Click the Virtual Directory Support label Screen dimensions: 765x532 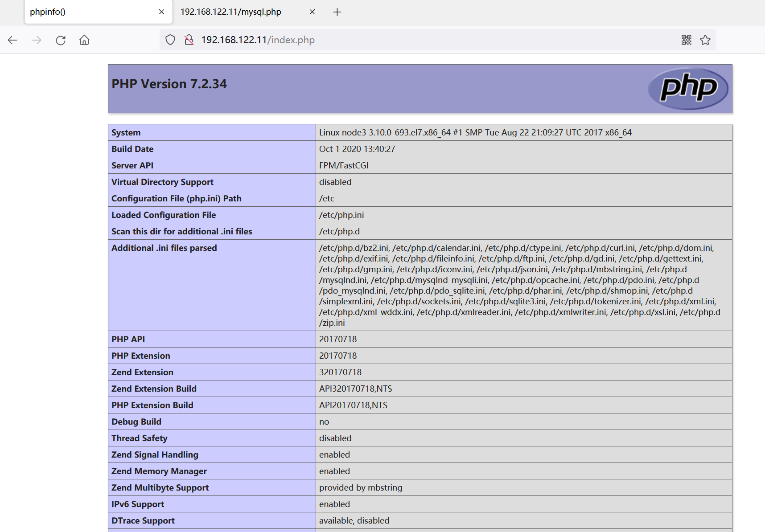(x=162, y=182)
